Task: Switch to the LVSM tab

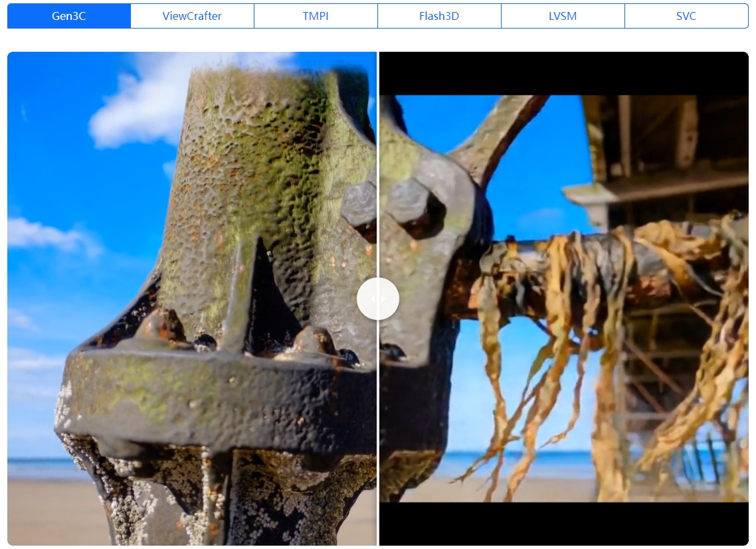Action: tap(563, 16)
